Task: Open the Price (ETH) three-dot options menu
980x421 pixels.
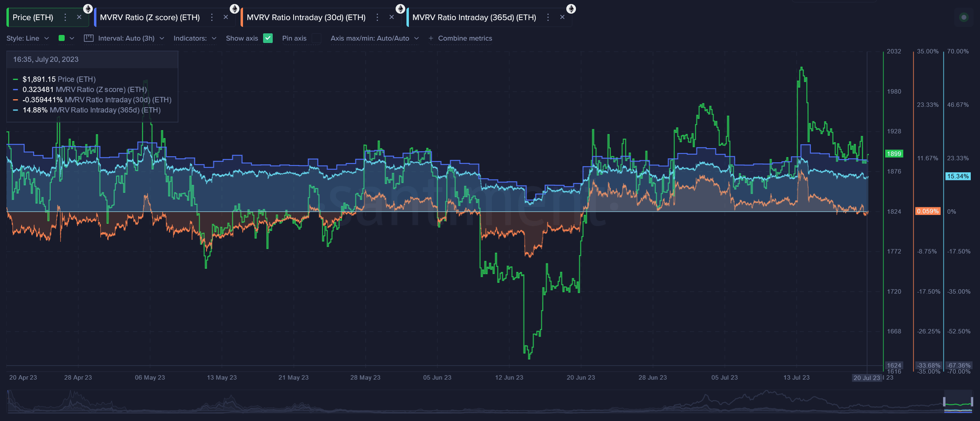Action: click(x=65, y=17)
